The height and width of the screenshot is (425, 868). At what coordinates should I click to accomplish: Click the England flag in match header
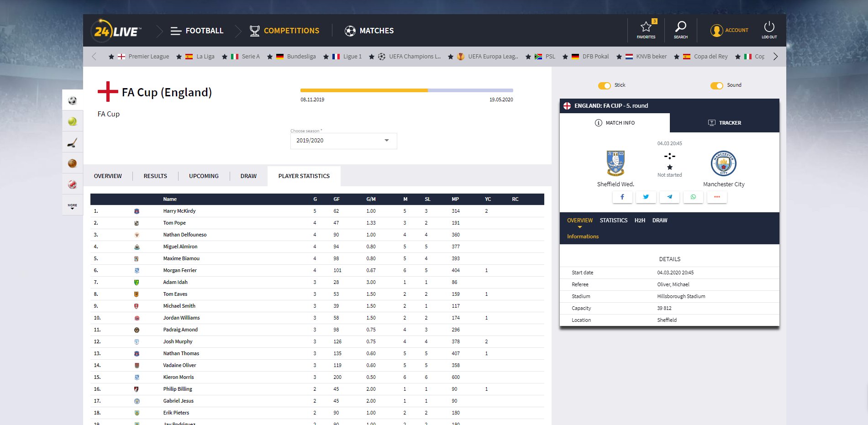(567, 105)
